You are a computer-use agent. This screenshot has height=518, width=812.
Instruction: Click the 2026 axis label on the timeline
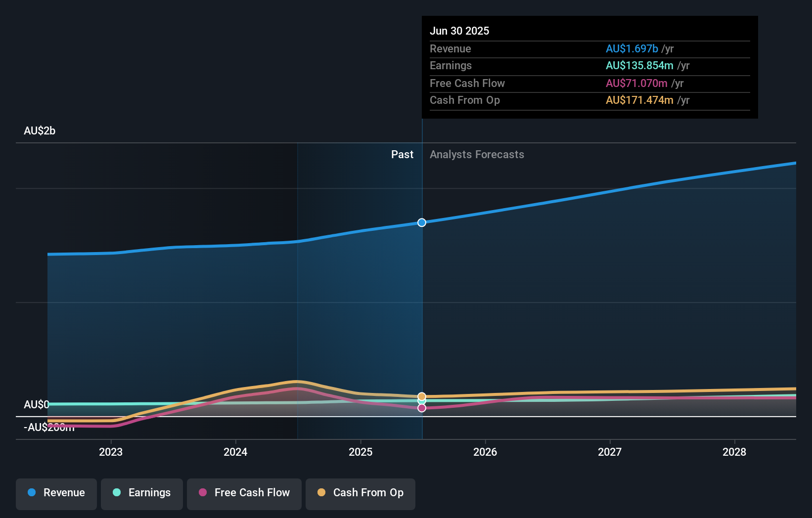486,452
